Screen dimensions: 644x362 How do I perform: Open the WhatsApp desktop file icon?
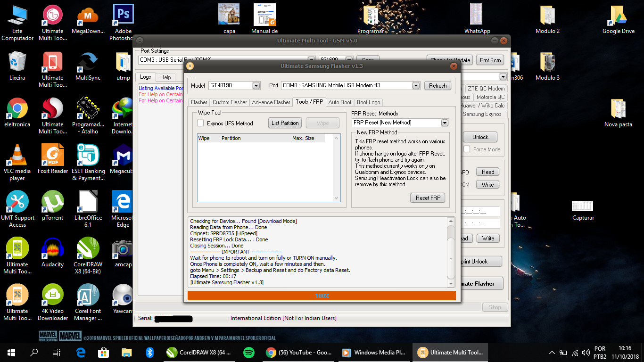(x=477, y=19)
